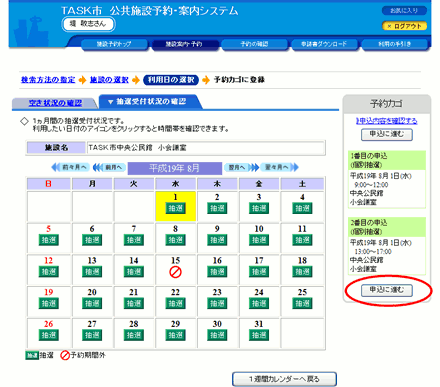The image size is (440, 387).
Task: Pick the 抽選 icon for day 16
Action: 217,272
